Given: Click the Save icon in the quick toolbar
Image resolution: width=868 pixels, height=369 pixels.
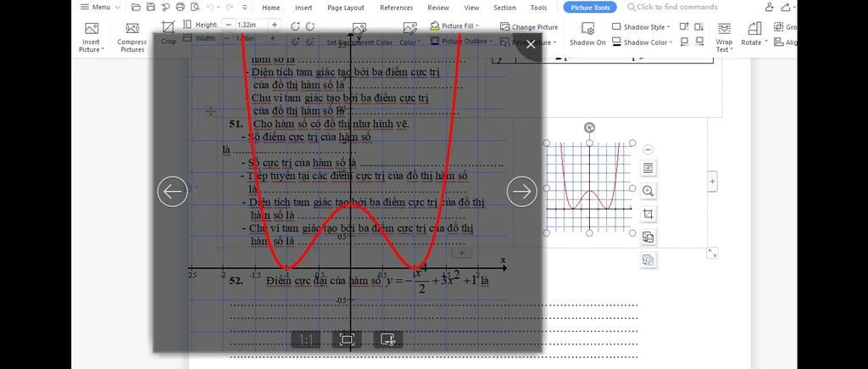Looking at the screenshot, I should (151, 7).
